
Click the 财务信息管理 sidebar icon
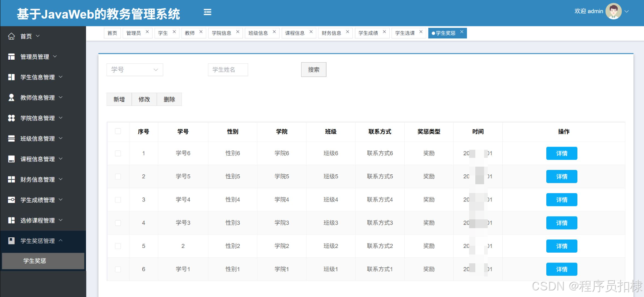tap(11, 179)
